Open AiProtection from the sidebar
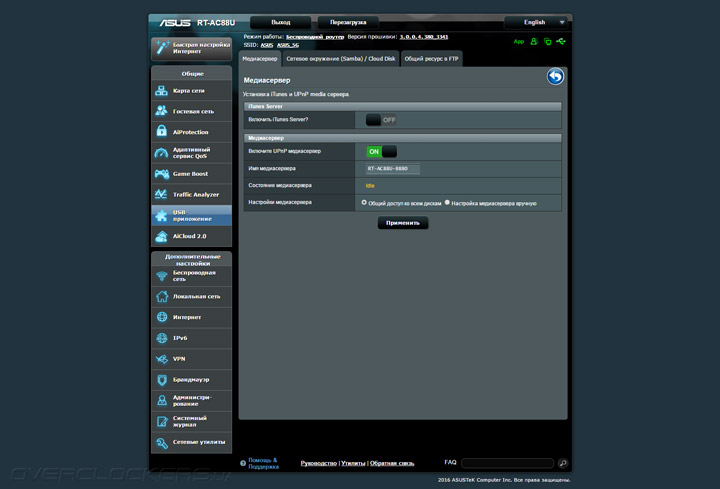Screen dimensions: 720x489 pyautogui.click(x=191, y=132)
